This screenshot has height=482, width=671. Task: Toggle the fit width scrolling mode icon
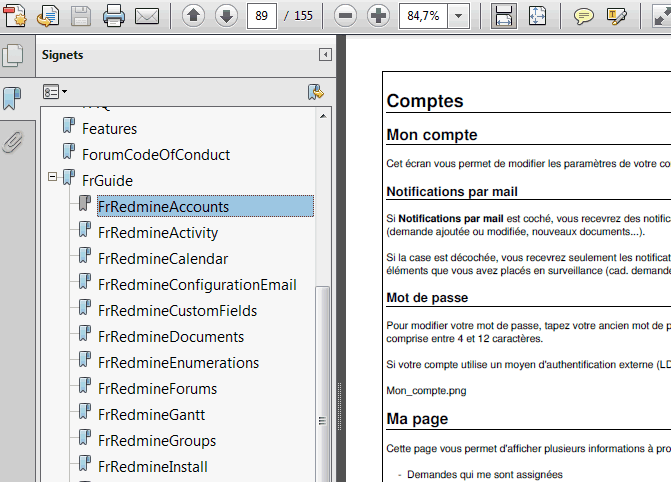(x=504, y=16)
